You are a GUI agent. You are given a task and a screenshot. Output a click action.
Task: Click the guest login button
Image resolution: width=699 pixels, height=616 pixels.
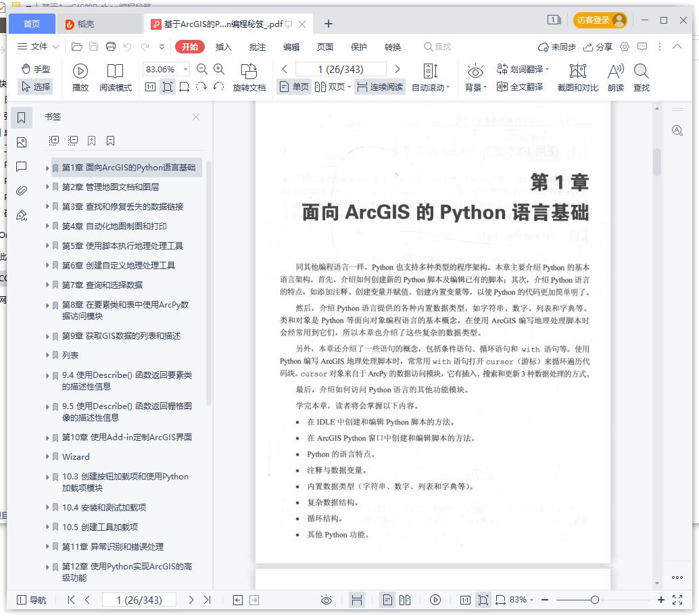pos(600,20)
